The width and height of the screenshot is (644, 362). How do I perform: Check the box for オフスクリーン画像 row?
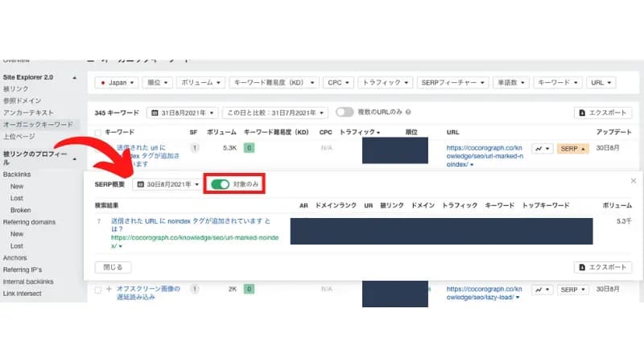coord(98,290)
